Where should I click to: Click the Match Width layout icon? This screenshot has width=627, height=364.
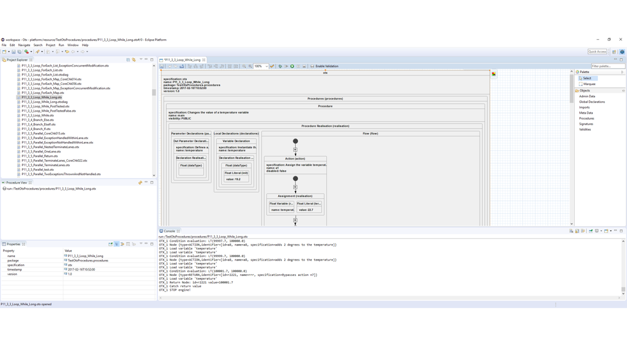(230, 66)
